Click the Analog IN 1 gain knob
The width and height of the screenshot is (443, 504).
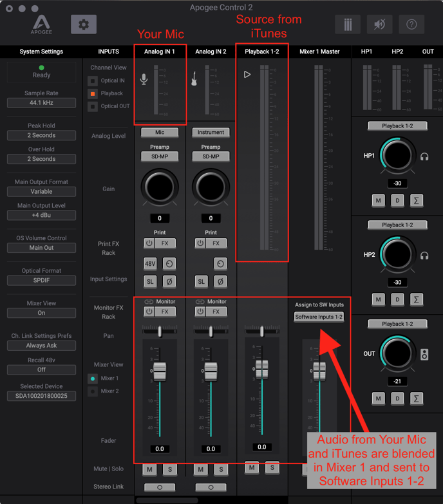pyautogui.click(x=160, y=187)
